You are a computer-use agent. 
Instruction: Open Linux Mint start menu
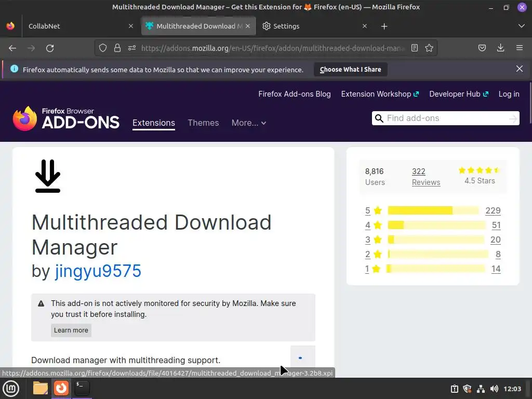click(x=11, y=389)
